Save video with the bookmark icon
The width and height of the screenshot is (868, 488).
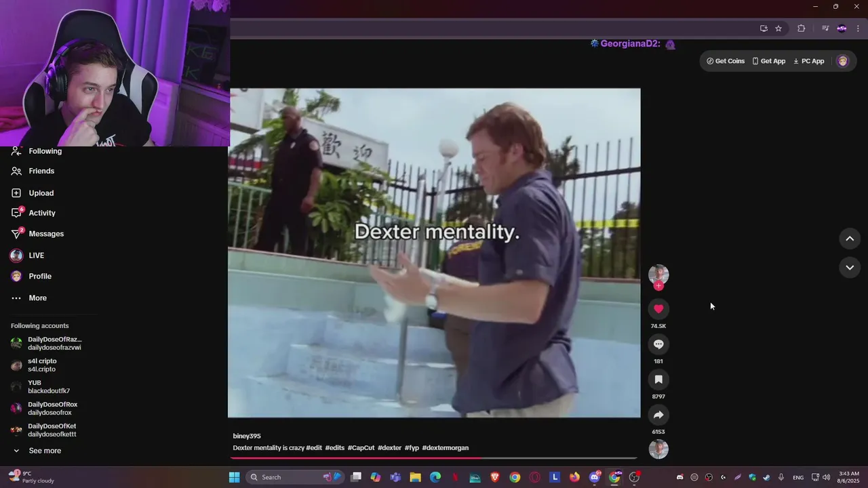[658, 380]
